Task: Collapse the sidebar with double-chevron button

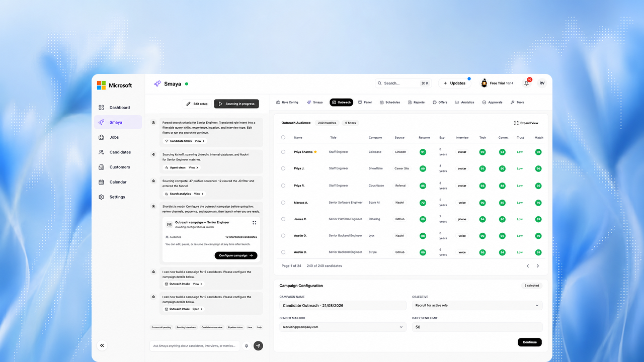Action: (x=102, y=345)
